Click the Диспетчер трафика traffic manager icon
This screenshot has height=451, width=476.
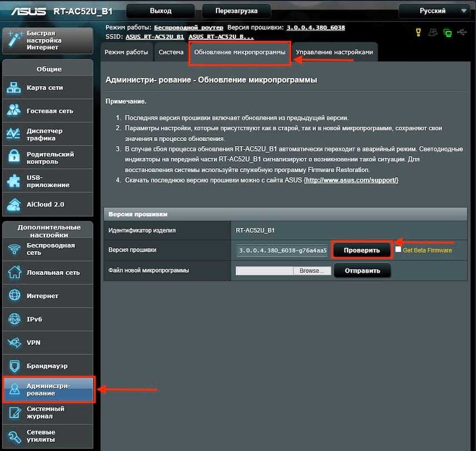[x=14, y=134]
